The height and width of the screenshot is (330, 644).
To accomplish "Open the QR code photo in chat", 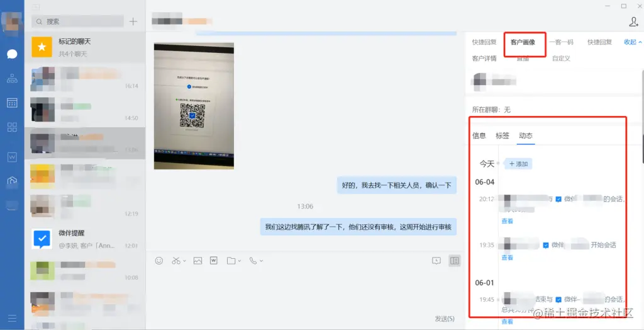I will [194, 106].
